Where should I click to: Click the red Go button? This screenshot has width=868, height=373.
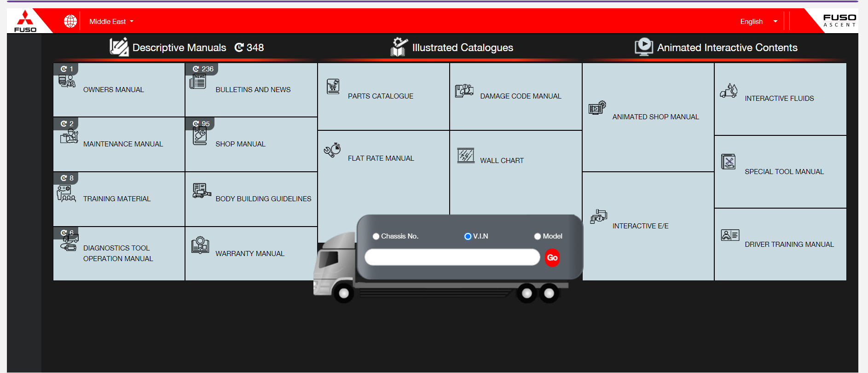coord(552,257)
